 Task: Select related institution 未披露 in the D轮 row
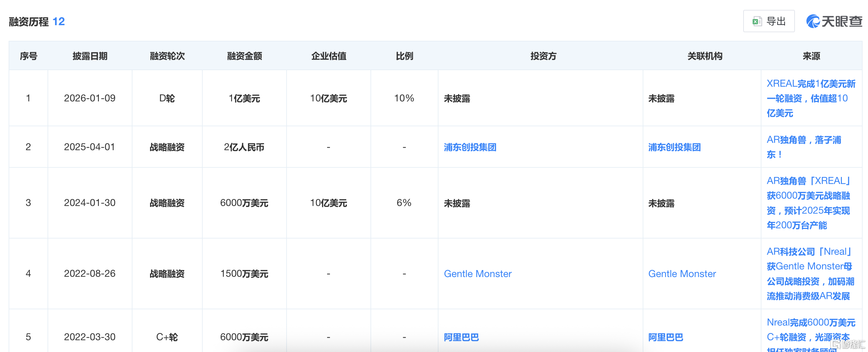(662, 99)
